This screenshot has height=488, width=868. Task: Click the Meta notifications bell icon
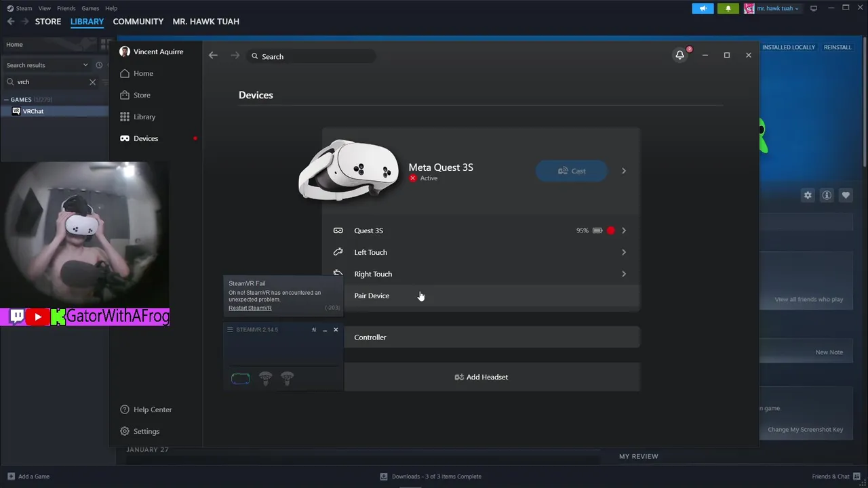[x=680, y=55]
